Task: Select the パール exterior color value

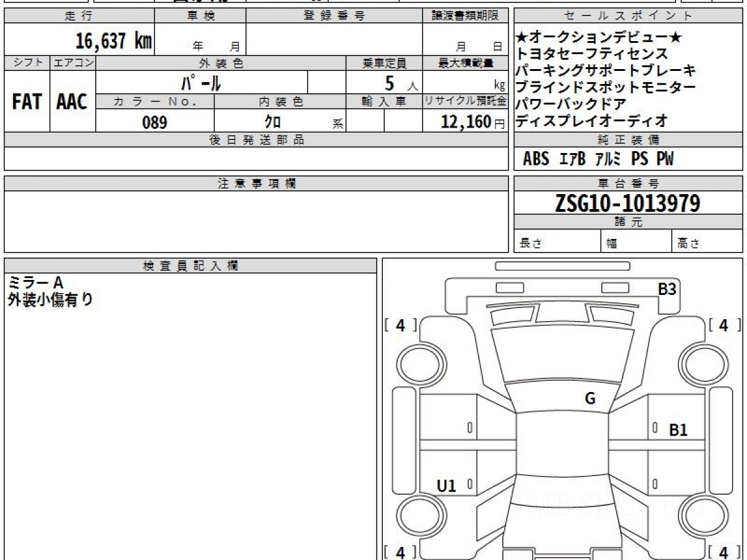Action: tap(201, 82)
